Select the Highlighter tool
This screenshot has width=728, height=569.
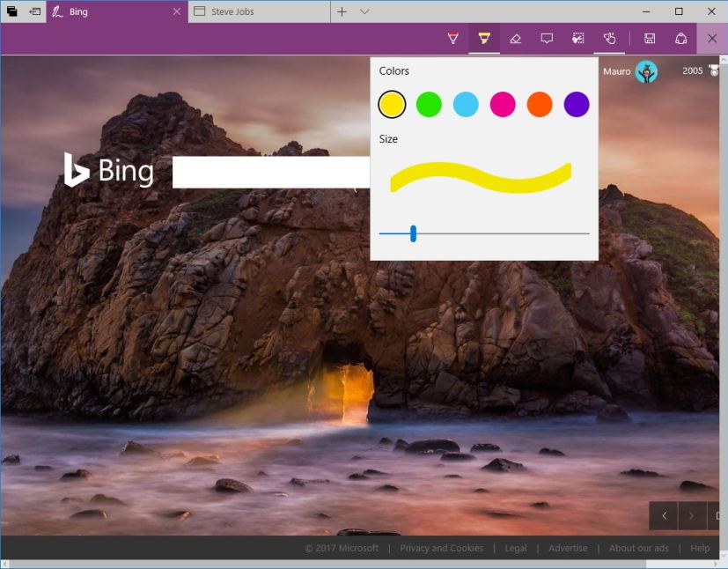[x=483, y=38]
